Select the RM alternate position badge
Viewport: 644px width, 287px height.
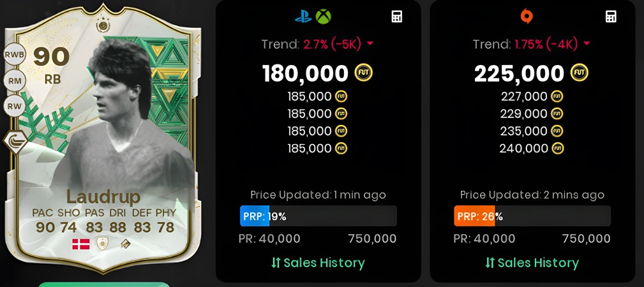coord(15,81)
